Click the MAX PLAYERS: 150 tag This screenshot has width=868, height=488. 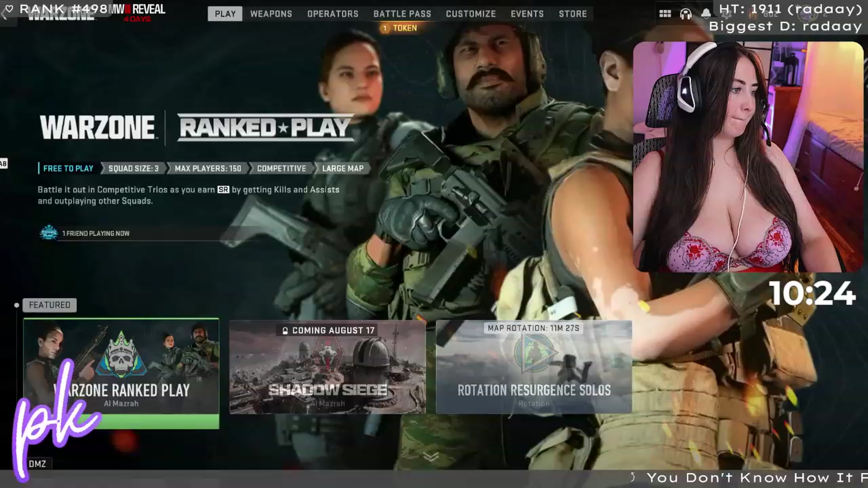pos(208,169)
